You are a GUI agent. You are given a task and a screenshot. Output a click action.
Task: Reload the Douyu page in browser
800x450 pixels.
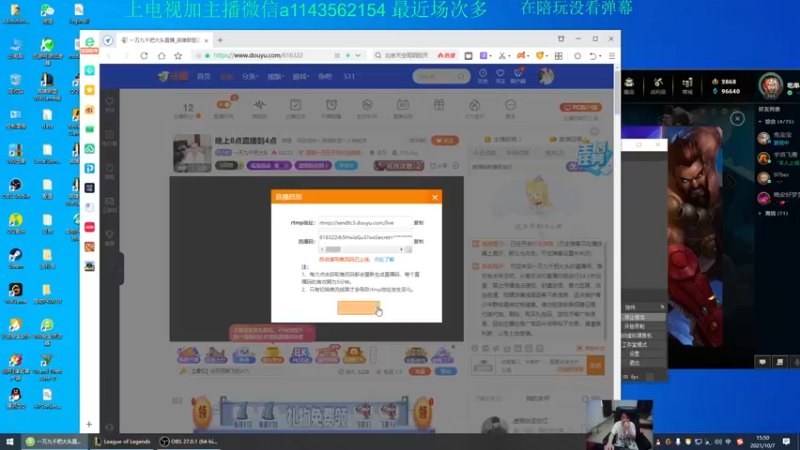coord(144,56)
